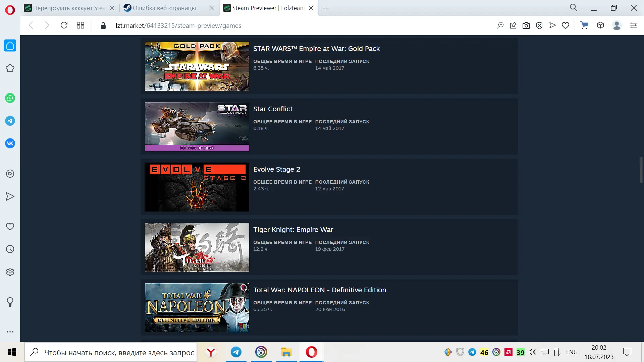Click the page vertical scrollbar thumb
Screen dimensions: 644x362
641,170
